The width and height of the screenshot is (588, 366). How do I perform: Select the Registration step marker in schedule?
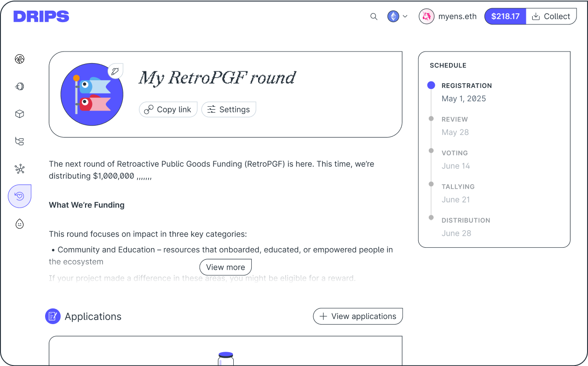click(431, 85)
